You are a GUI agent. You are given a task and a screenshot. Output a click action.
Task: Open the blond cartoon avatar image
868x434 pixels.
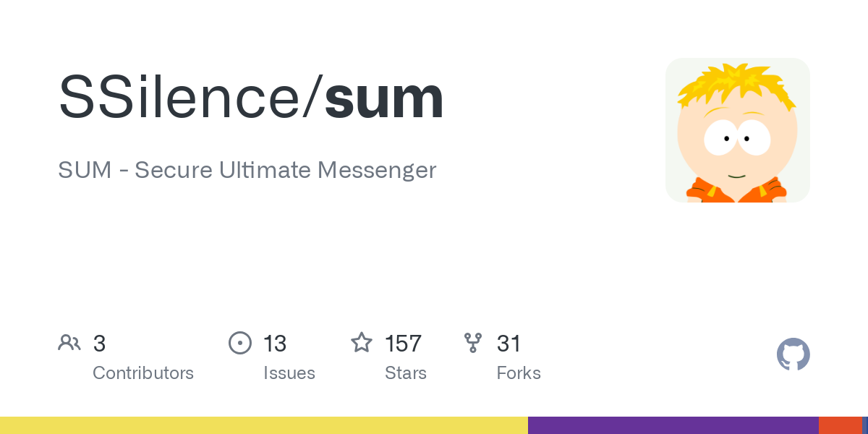coord(737,130)
